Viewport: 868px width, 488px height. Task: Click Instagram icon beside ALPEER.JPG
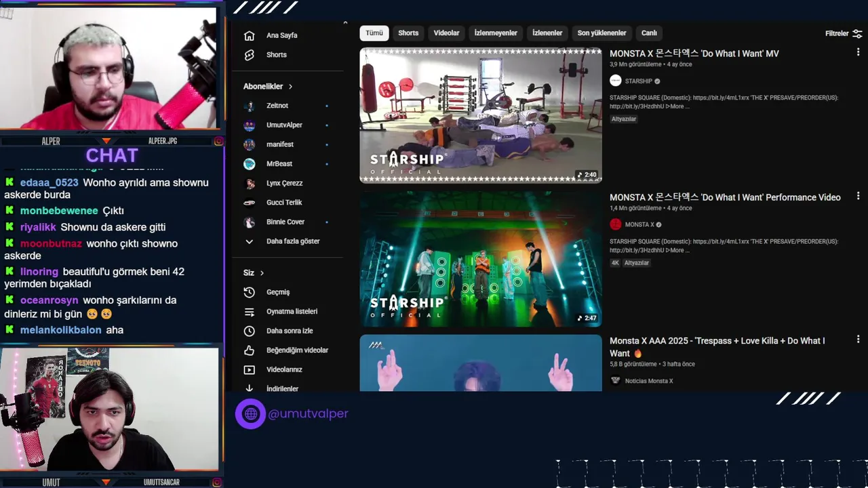218,141
